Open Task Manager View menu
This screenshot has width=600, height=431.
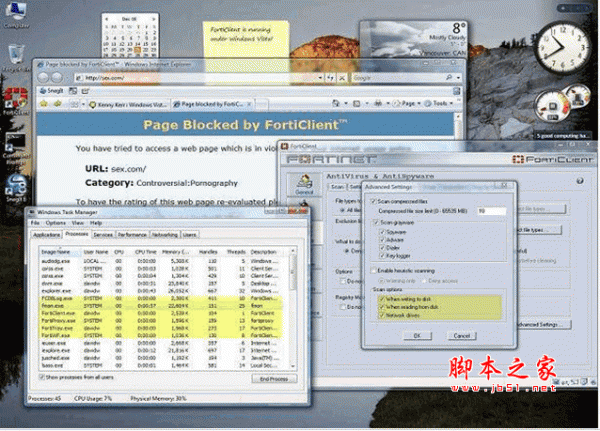[78, 223]
